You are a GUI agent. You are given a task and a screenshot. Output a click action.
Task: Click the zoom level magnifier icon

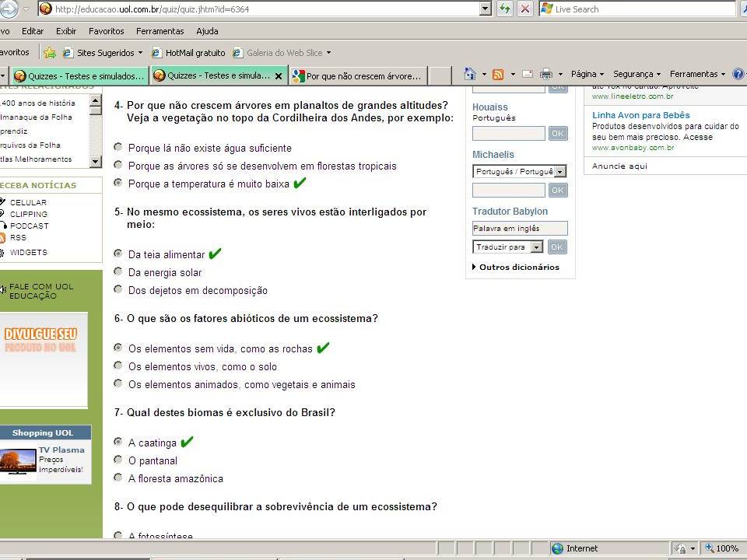pos(710,548)
